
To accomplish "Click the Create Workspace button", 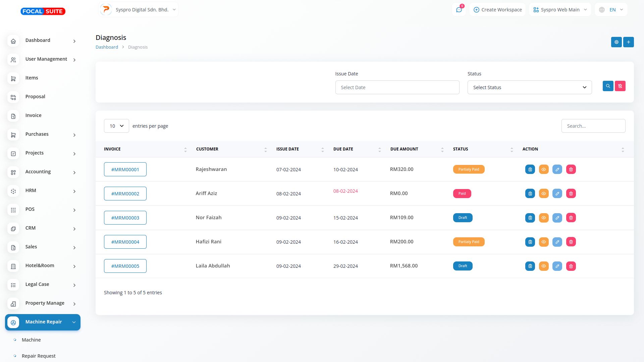I will pyautogui.click(x=497, y=10).
